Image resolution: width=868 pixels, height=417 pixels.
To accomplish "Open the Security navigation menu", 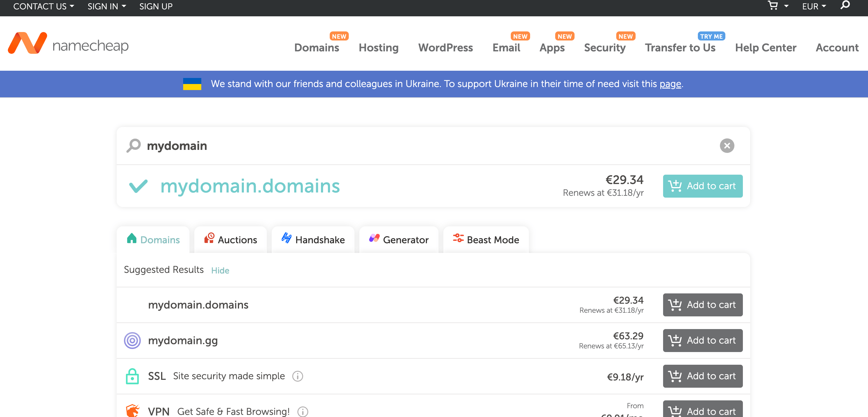I will [x=604, y=48].
